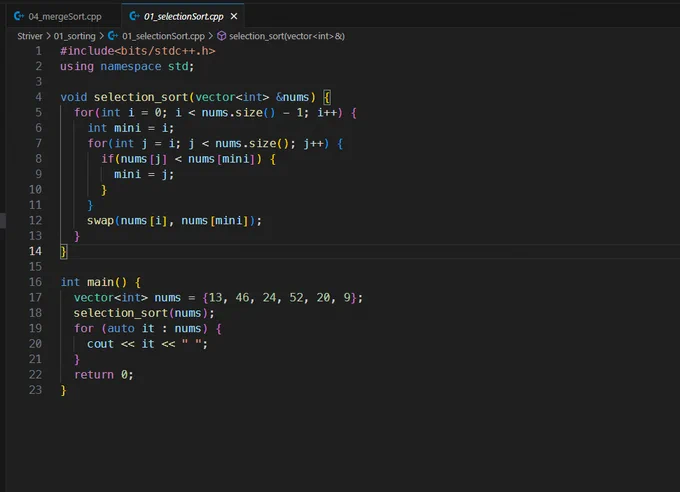This screenshot has width=680, height=492.
Task: Expand the chevron after 01_sorting breadcrumb
Action: click(x=101, y=36)
